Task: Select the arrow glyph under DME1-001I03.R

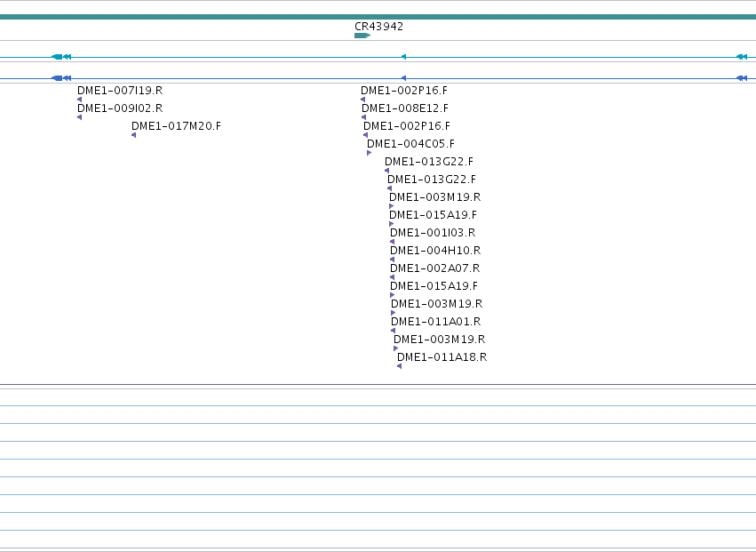Action: pos(392,243)
